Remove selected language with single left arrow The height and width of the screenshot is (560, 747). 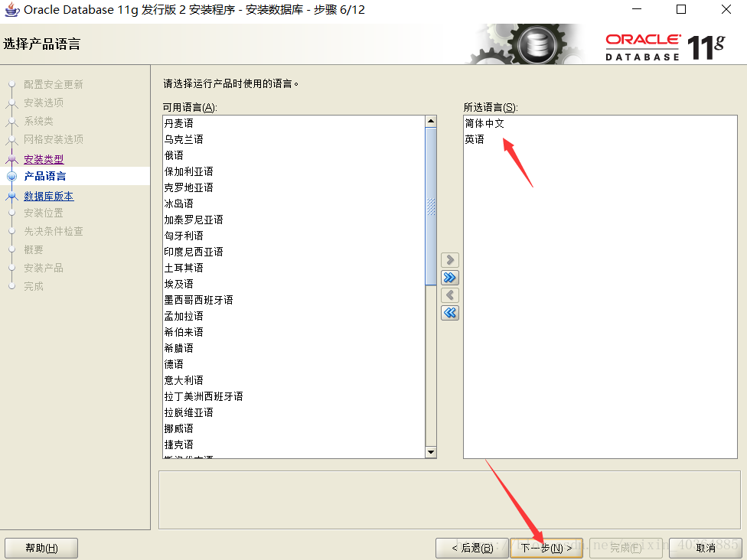point(450,295)
